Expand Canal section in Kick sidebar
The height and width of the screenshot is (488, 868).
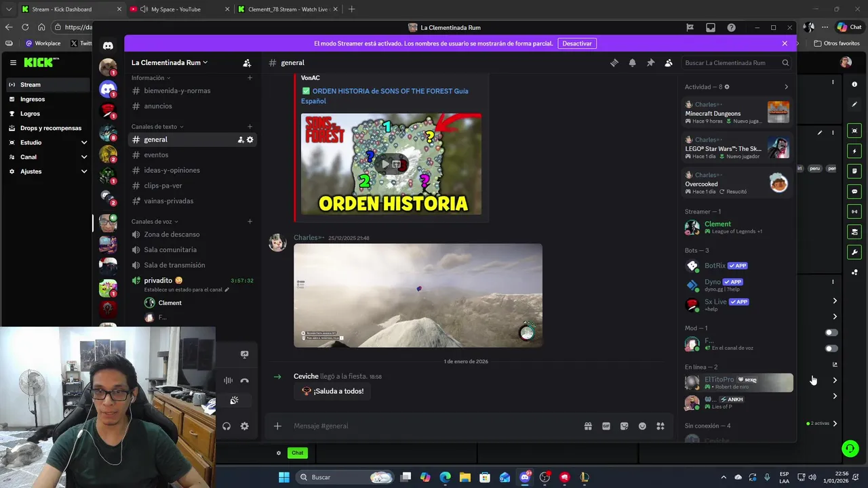84,157
